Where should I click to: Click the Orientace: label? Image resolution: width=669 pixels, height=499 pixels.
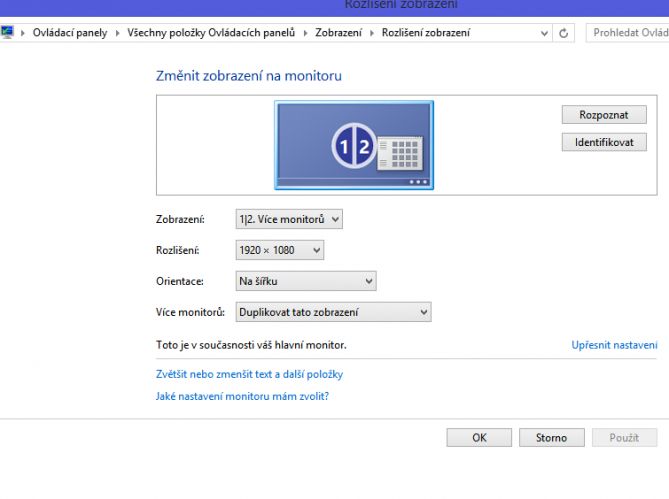(180, 281)
